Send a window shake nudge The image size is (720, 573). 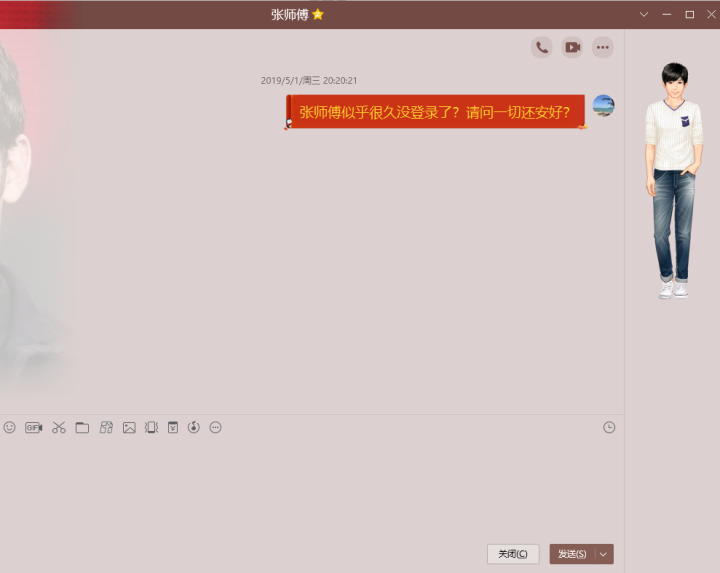tap(151, 427)
